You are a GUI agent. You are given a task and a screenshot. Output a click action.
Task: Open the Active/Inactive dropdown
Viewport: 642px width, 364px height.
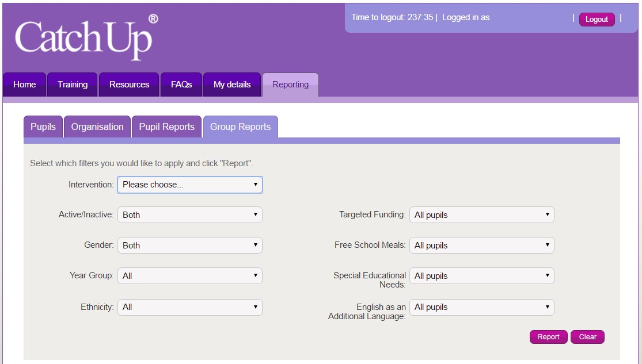pos(190,215)
